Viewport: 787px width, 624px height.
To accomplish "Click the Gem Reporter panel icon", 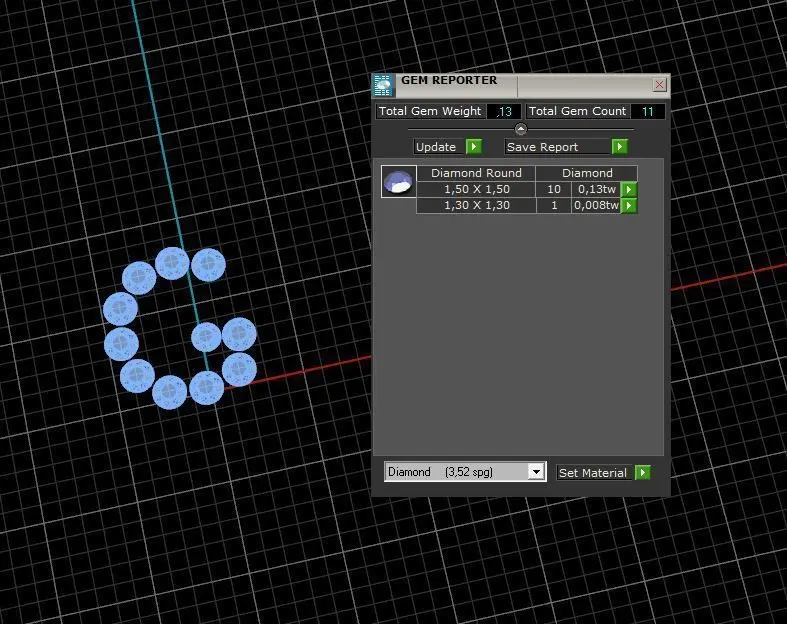I will point(383,85).
